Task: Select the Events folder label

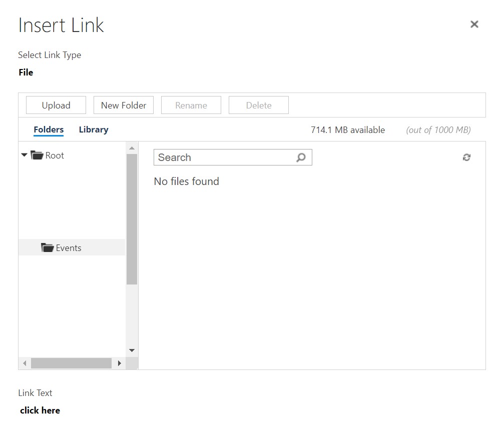Action: [69, 248]
